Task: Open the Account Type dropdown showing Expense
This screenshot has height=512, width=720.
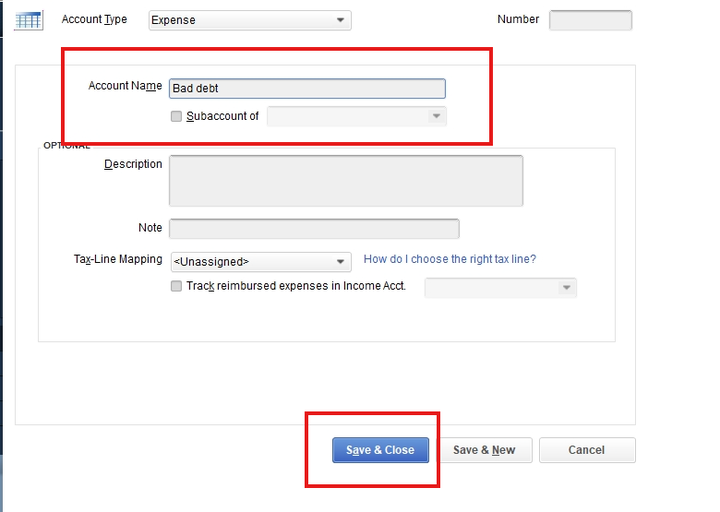Action: point(250,20)
